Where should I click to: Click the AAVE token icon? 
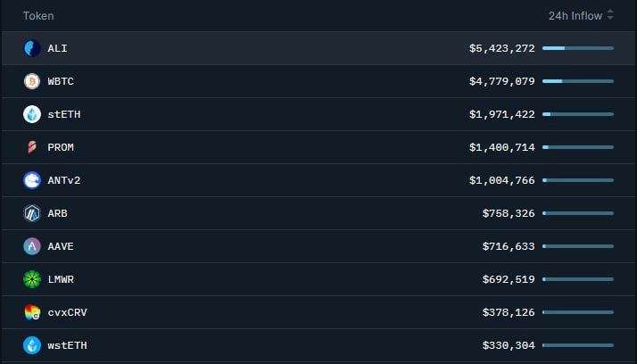[32, 246]
